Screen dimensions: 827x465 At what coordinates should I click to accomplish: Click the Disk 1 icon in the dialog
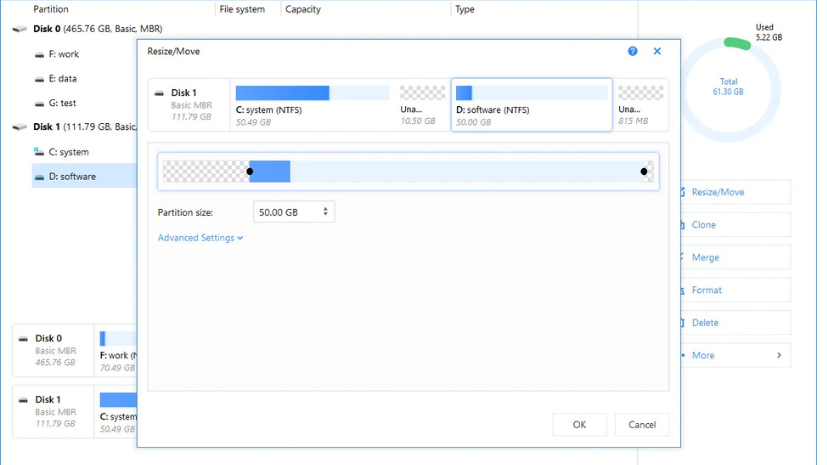point(160,94)
